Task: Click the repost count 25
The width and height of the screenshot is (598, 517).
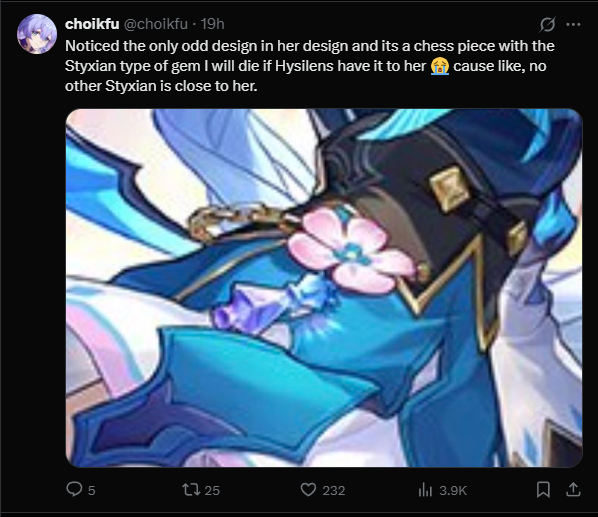Action: coord(212,490)
